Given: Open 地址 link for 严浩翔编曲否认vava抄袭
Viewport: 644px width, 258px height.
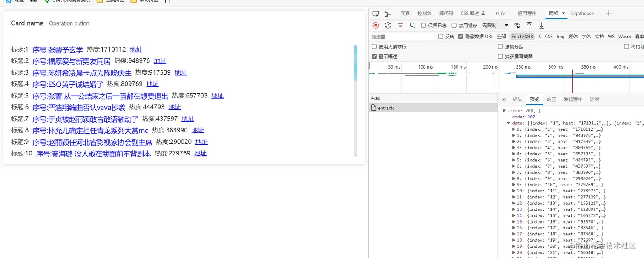Looking at the screenshot, I should (x=175, y=107).
